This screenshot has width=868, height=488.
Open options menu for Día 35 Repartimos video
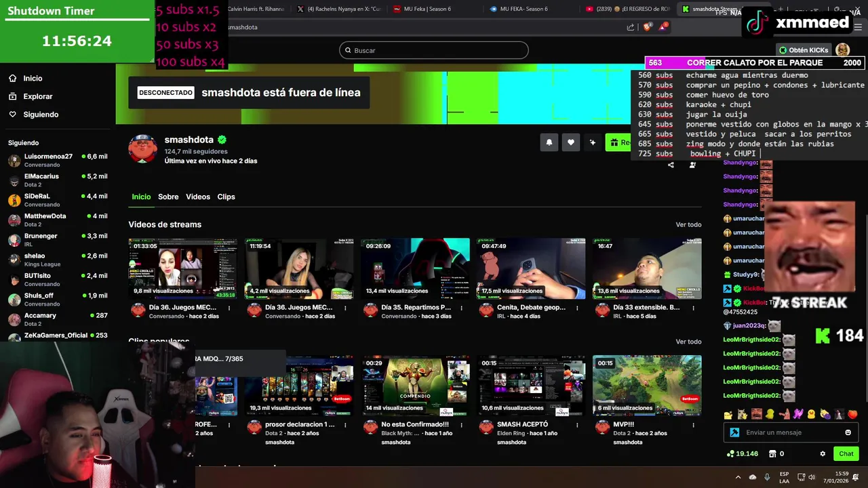tap(461, 308)
